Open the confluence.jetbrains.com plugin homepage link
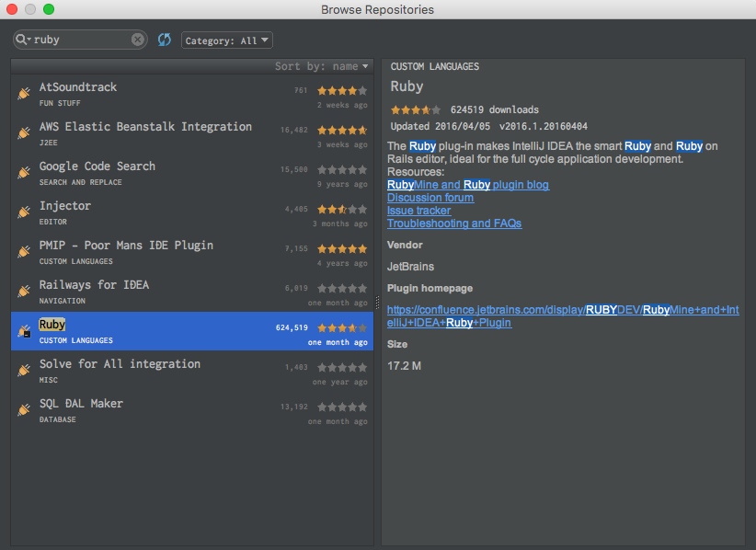 coord(563,316)
